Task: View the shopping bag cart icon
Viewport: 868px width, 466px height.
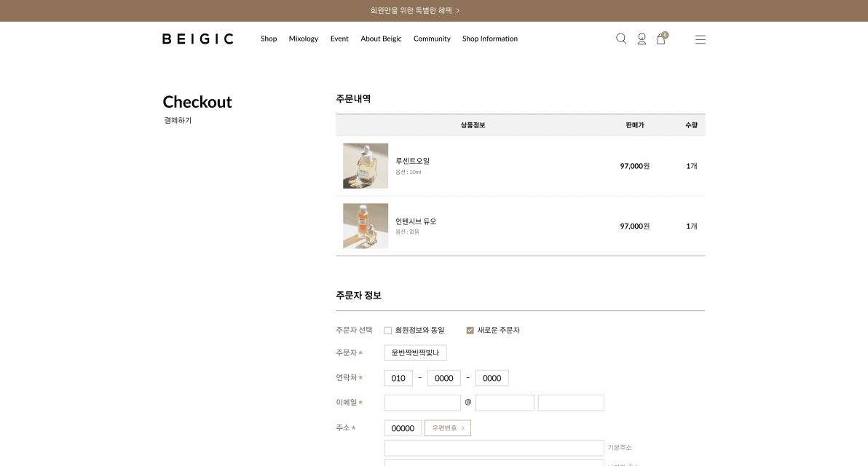Action: (x=660, y=40)
